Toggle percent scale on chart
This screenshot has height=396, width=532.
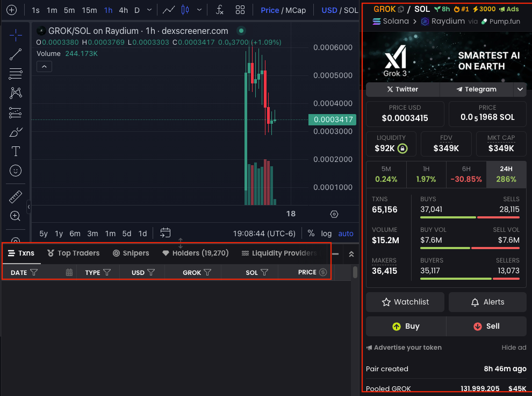(x=311, y=234)
